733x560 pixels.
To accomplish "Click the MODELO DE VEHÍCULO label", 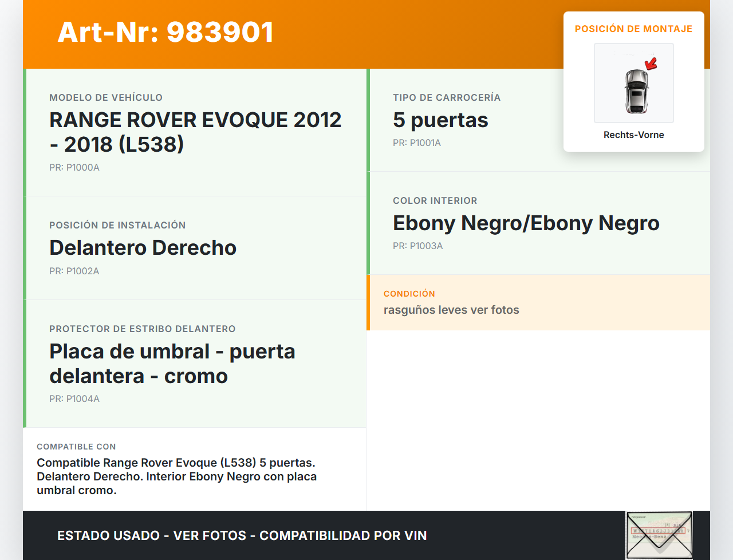I will [x=106, y=98].
